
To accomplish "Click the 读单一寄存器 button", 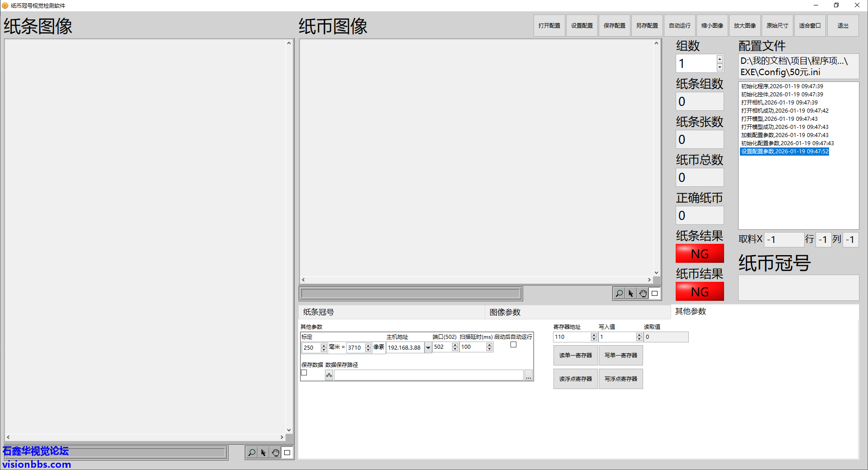I will click(575, 355).
